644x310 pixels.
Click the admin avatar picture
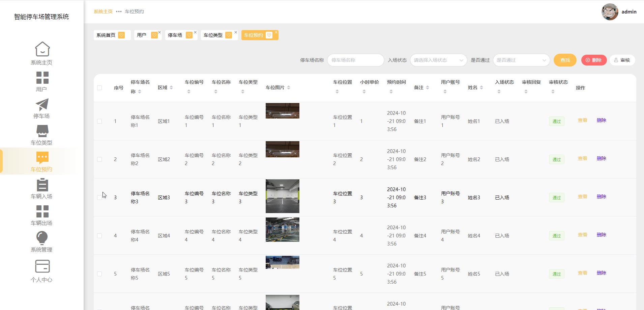(x=610, y=12)
